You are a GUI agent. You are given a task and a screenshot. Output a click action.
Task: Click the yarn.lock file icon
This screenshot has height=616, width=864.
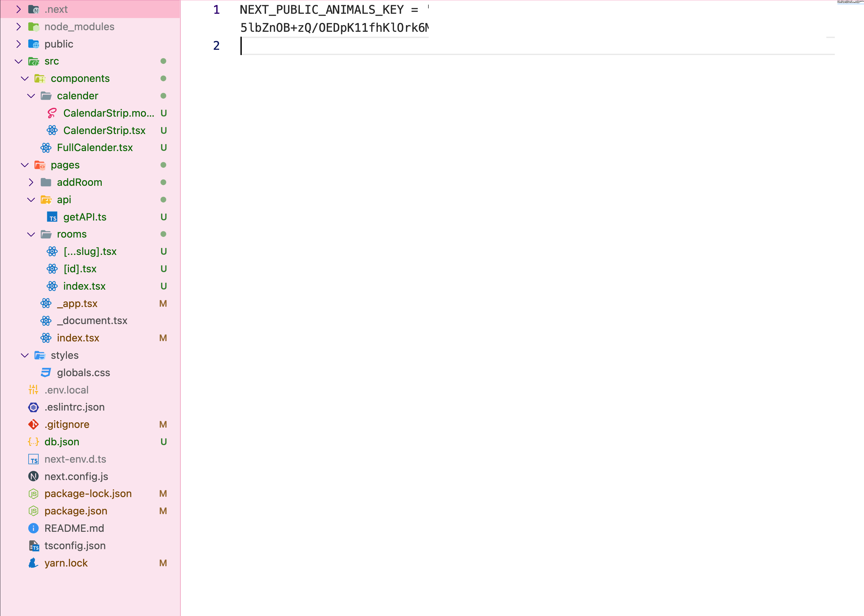point(33,563)
